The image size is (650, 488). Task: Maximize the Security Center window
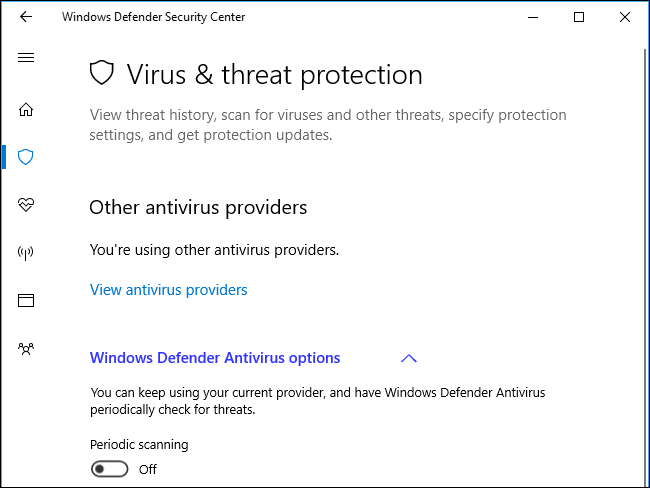pos(579,17)
